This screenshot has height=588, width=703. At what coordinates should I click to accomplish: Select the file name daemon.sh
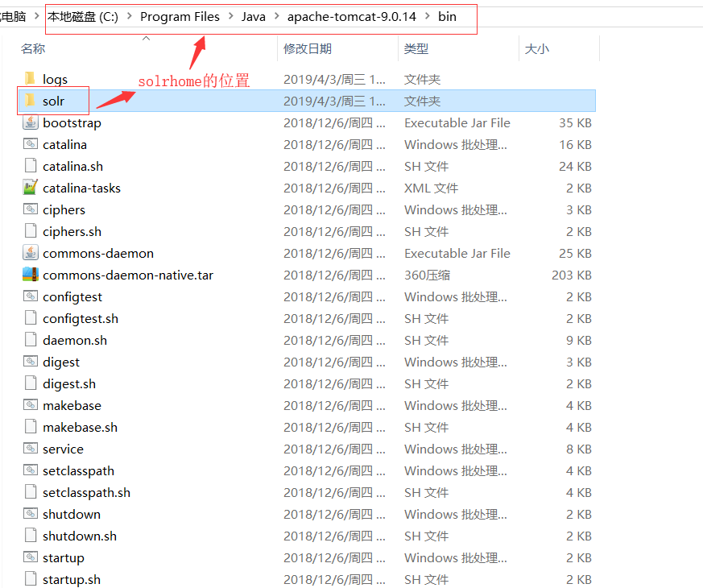click(75, 341)
